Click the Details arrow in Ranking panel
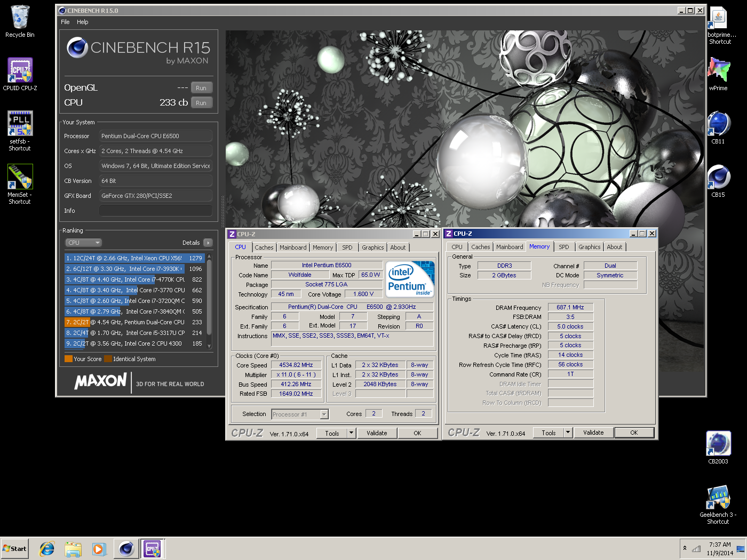This screenshot has width=747, height=560. tap(208, 243)
